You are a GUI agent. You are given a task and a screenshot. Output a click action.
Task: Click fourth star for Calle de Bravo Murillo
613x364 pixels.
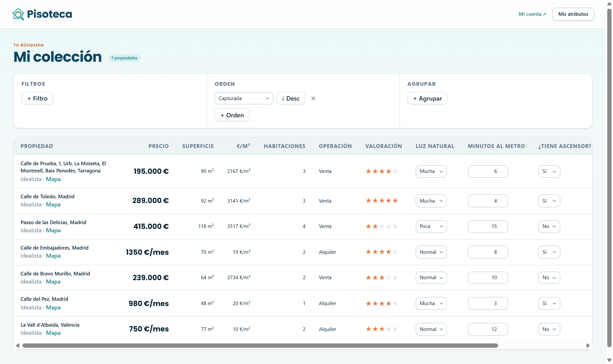pos(388,277)
